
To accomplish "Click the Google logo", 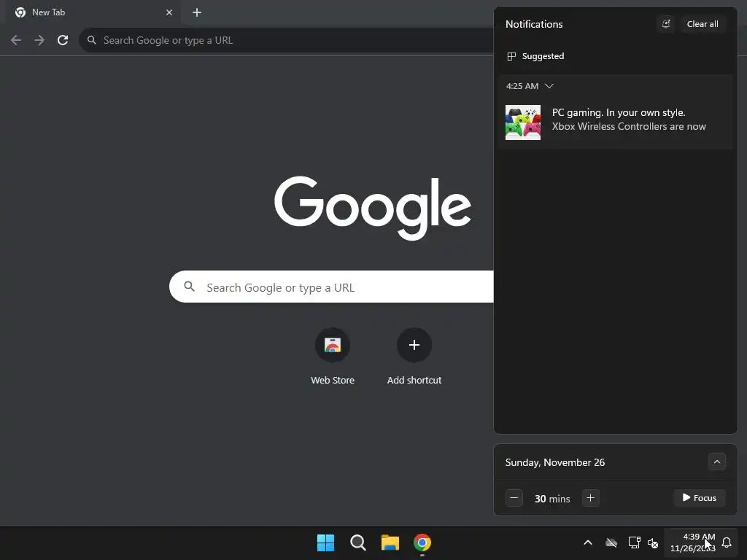I will (x=373, y=208).
